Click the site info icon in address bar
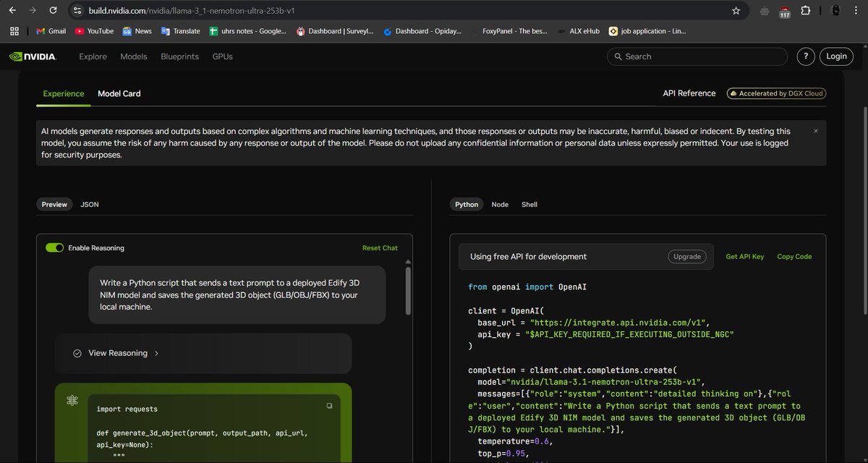 (x=77, y=11)
